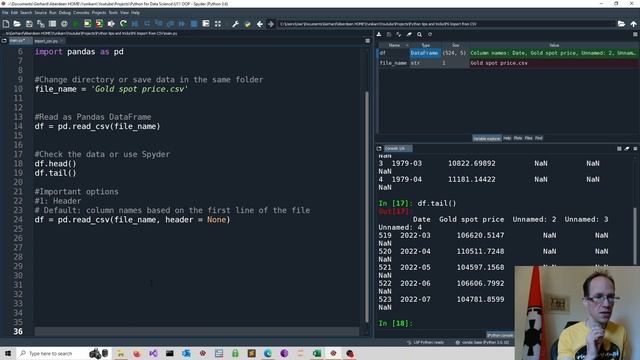The width and height of the screenshot is (640, 360).
Task: Select the Files pane tab
Action: tap(529, 138)
